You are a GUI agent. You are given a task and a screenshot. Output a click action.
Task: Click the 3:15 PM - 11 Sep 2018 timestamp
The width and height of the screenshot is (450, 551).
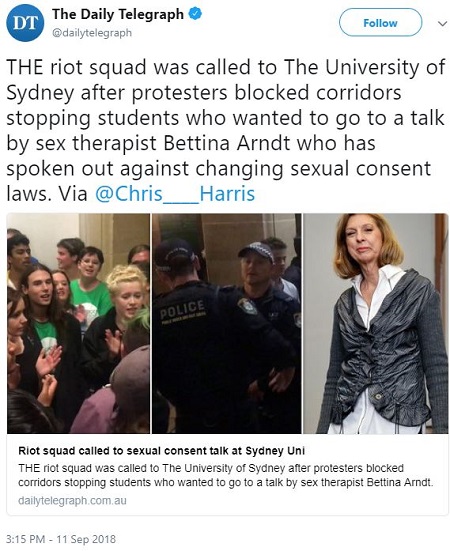coord(61,539)
